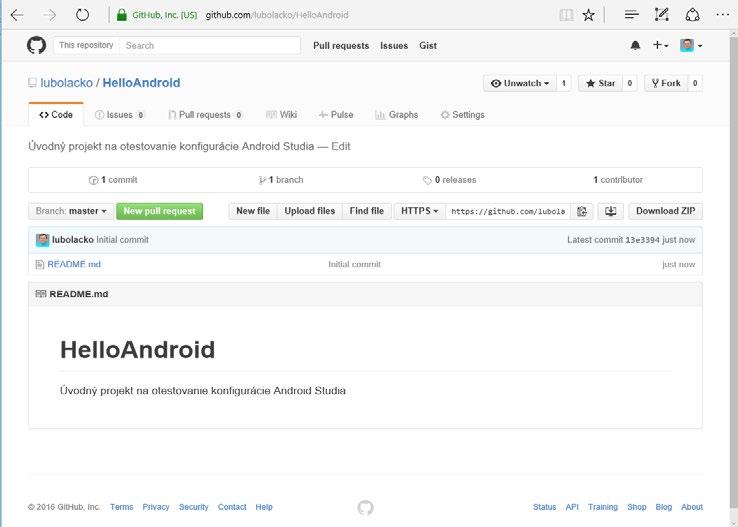Add page to favorites star icon

pos(588,15)
